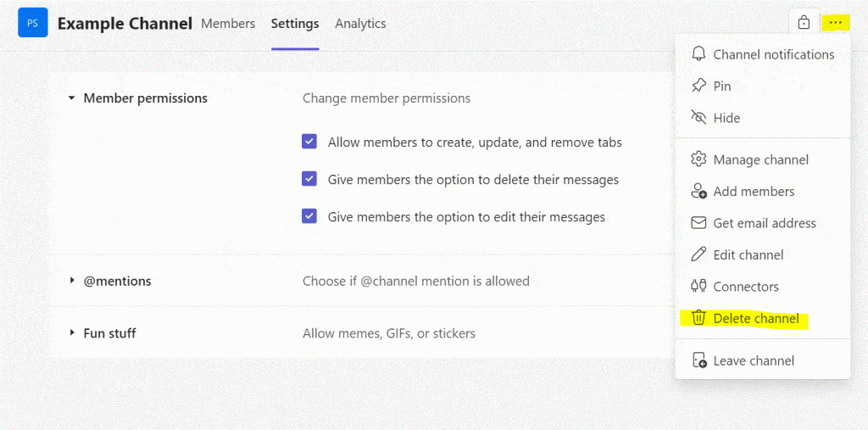Open Manage channel from the menu
The width and height of the screenshot is (868, 430).
click(763, 159)
